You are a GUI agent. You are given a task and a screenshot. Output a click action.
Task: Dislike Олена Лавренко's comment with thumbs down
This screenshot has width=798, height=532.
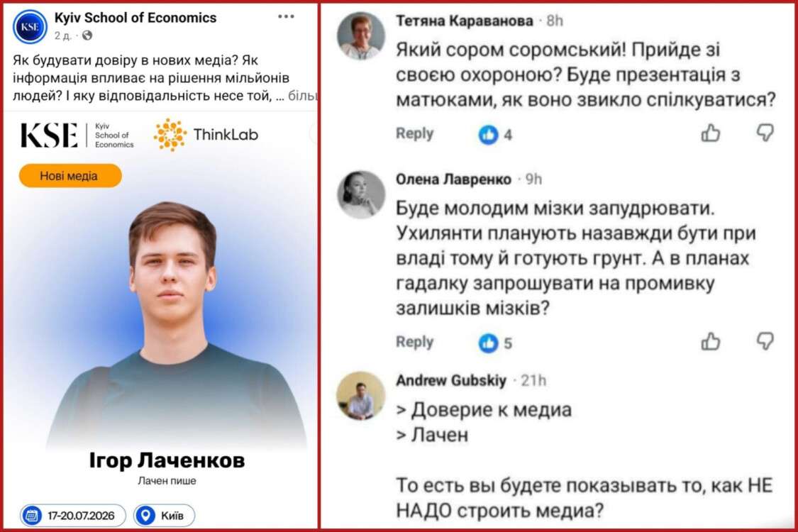pyautogui.click(x=765, y=341)
